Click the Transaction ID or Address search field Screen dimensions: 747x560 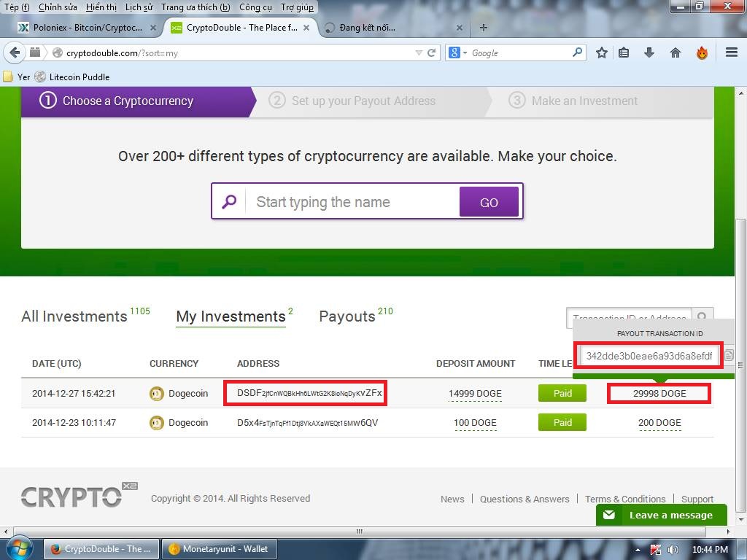pos(629,318)
